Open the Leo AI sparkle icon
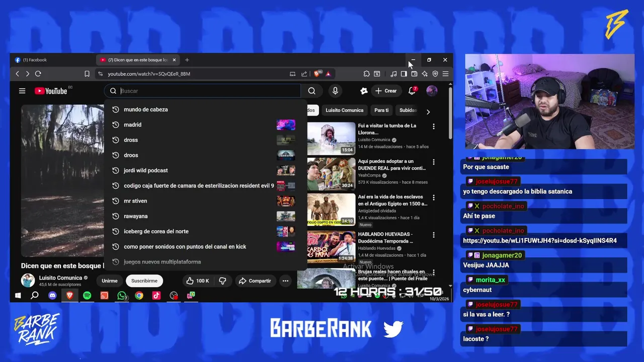 (x=425, y=74)
